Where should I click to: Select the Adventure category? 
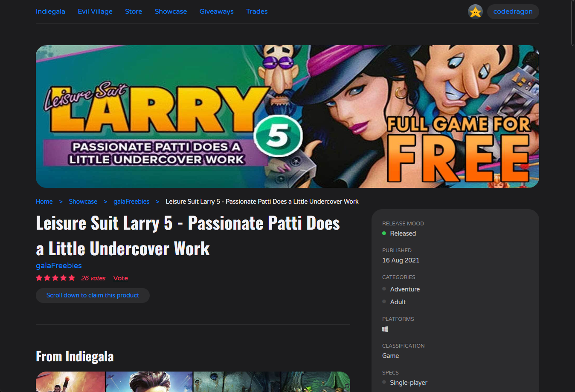point(405,289)
